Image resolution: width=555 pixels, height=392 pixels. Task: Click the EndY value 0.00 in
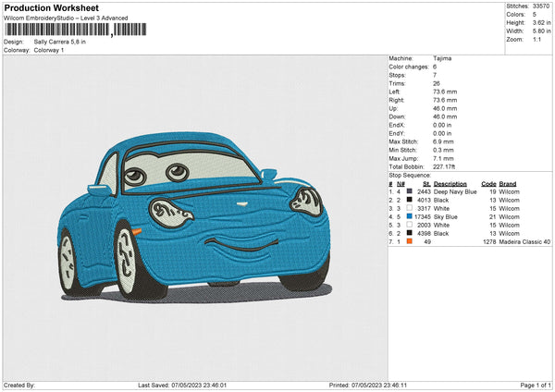(442, 133)
